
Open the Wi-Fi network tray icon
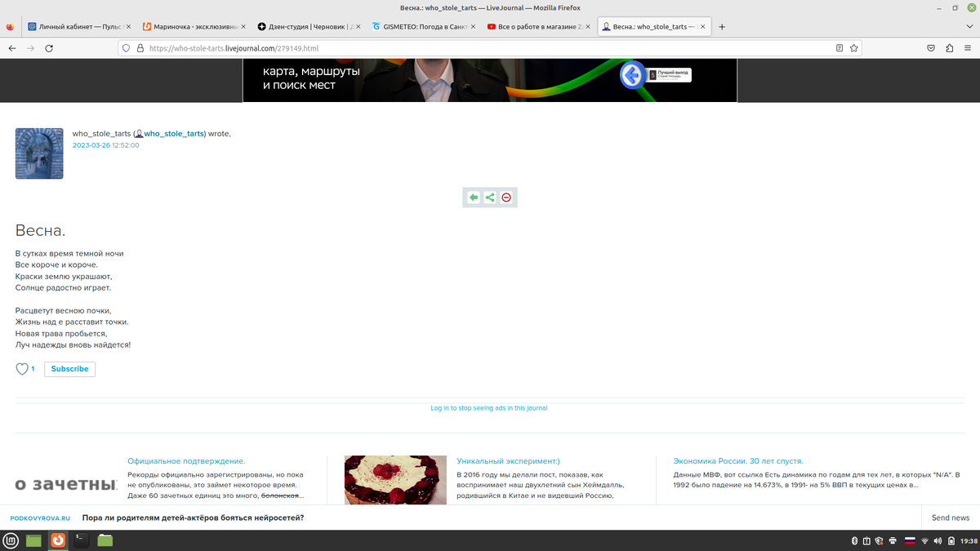(x=924, y=540)
